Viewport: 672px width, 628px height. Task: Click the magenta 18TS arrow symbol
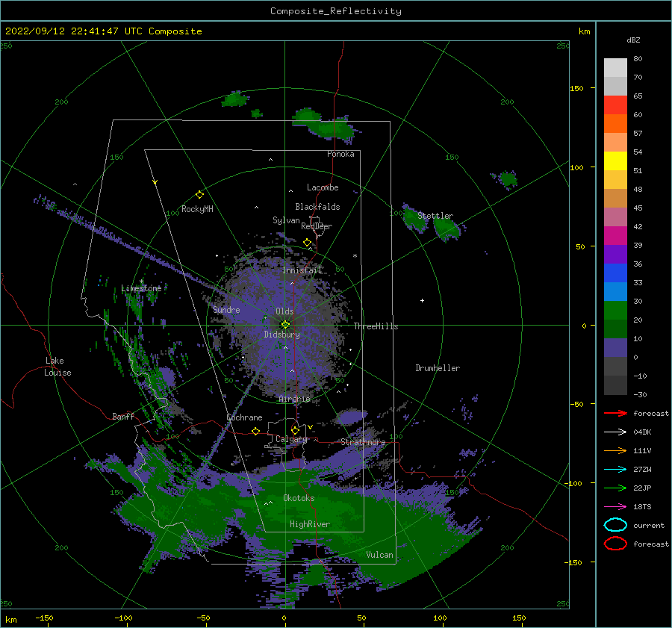pos(615,507)
